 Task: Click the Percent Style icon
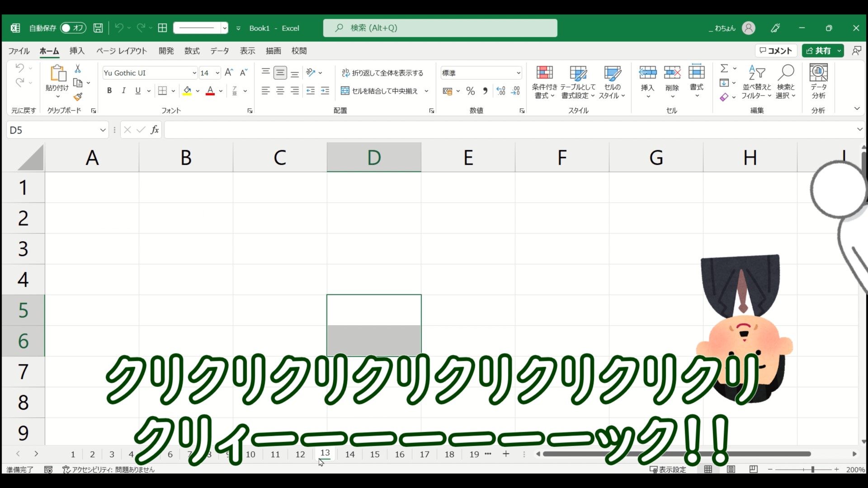470,91
